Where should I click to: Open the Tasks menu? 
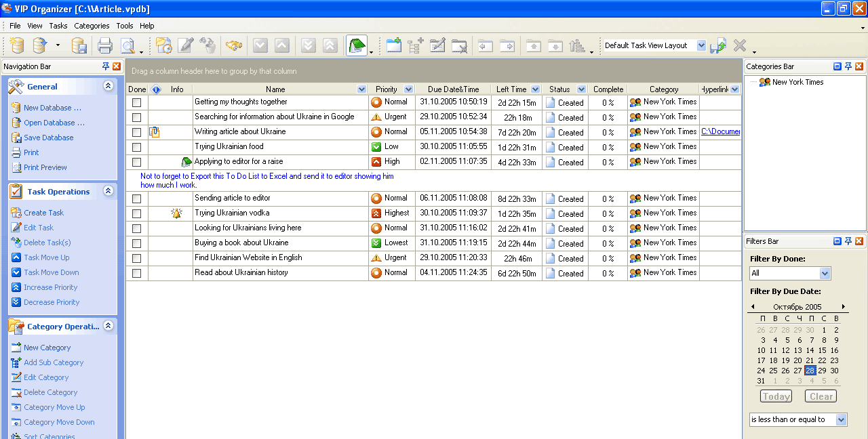(58, 26)
